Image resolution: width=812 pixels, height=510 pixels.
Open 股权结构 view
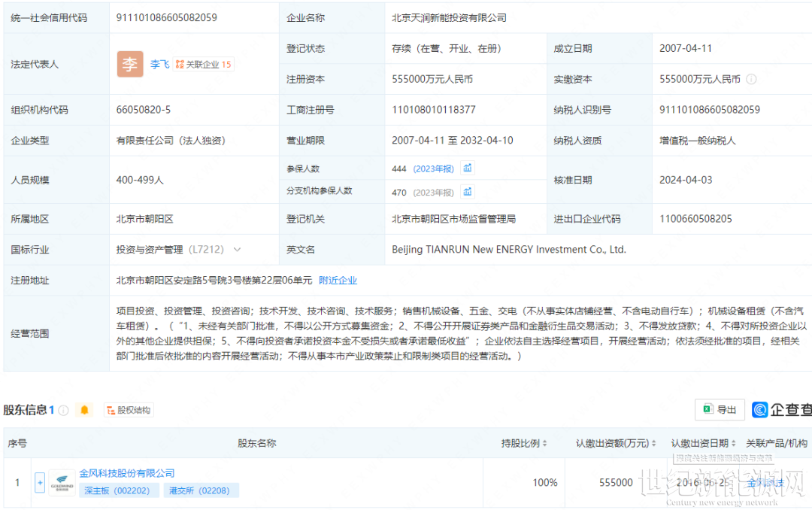pos(129,410)
